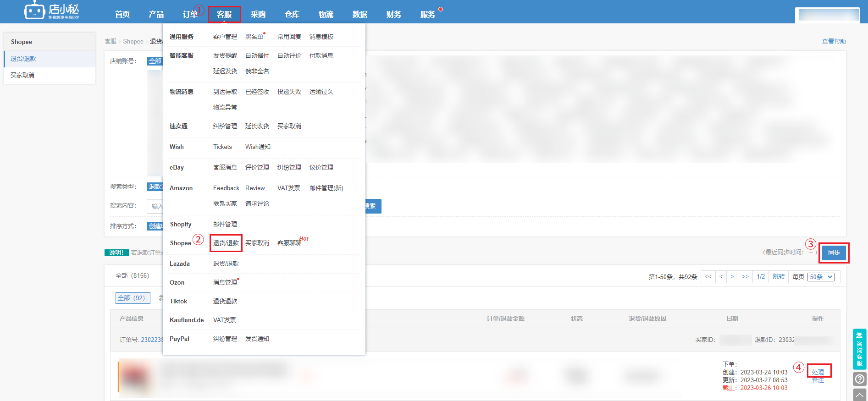Open 自动催付 under 智能客服
868x401 pixels.
(x=257, y=55)
